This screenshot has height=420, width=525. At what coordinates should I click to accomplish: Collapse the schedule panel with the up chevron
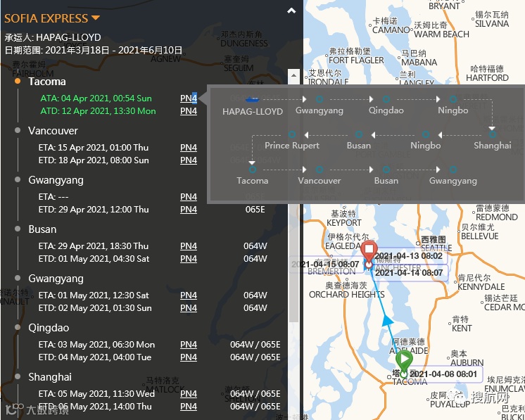tap(291, 11)
